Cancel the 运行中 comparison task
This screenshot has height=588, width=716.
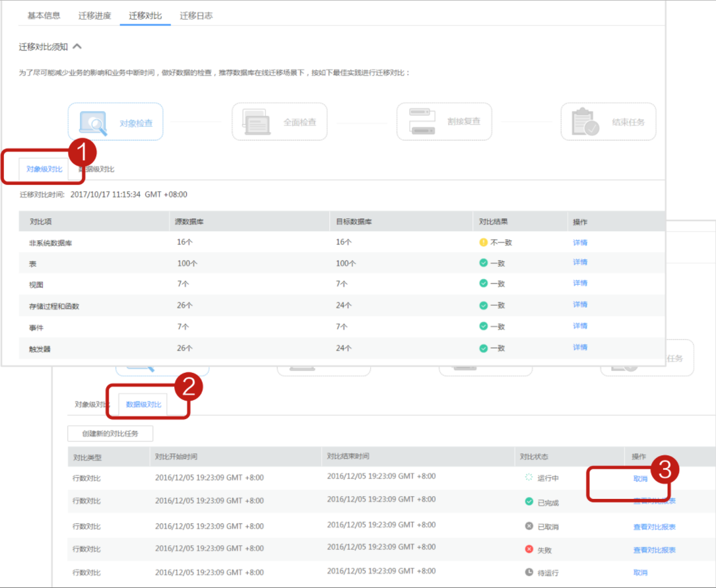click(640, 478)
